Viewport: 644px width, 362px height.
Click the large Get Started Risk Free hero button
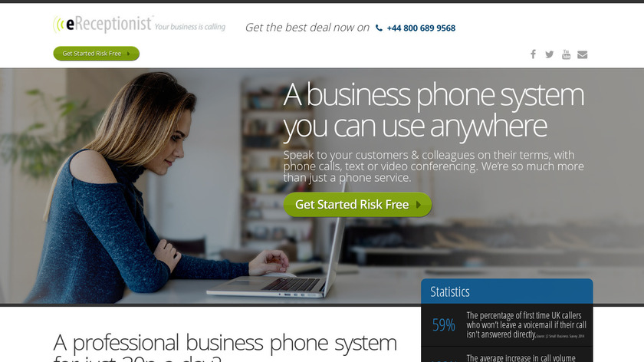coord(357,205)
